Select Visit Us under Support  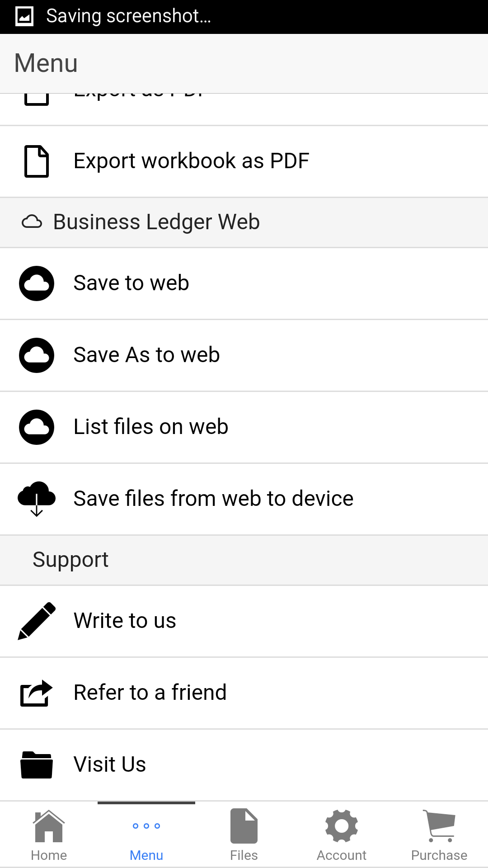tap(110, 764)
